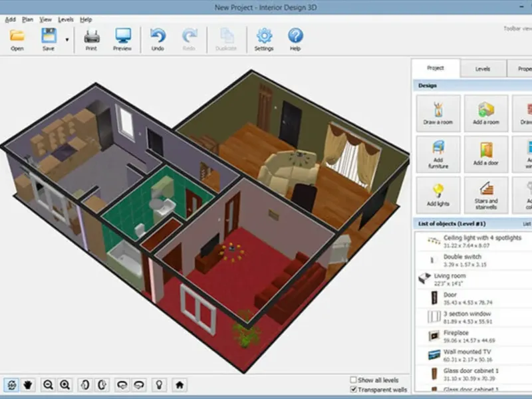The width and height of the screenshot is (532, 399).
Task: Click the Add lights bulb button
Action: pyautogui.click(x=438, y=195)
